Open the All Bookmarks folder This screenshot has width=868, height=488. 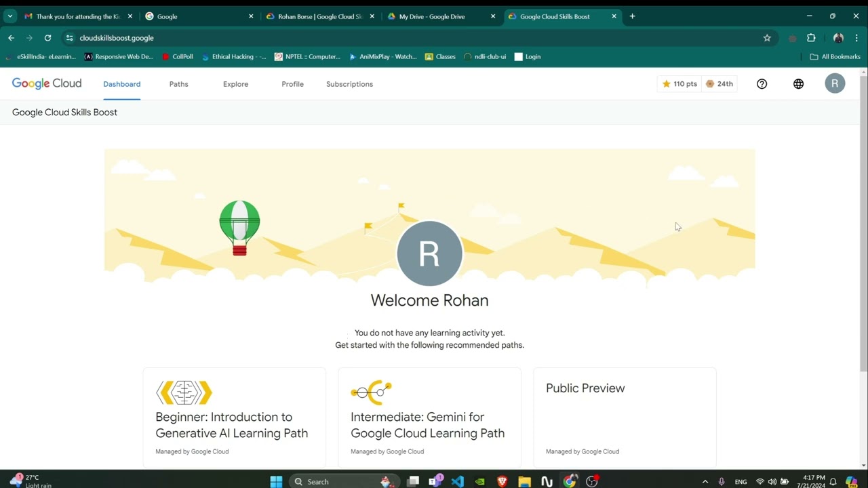pos(835,57)
